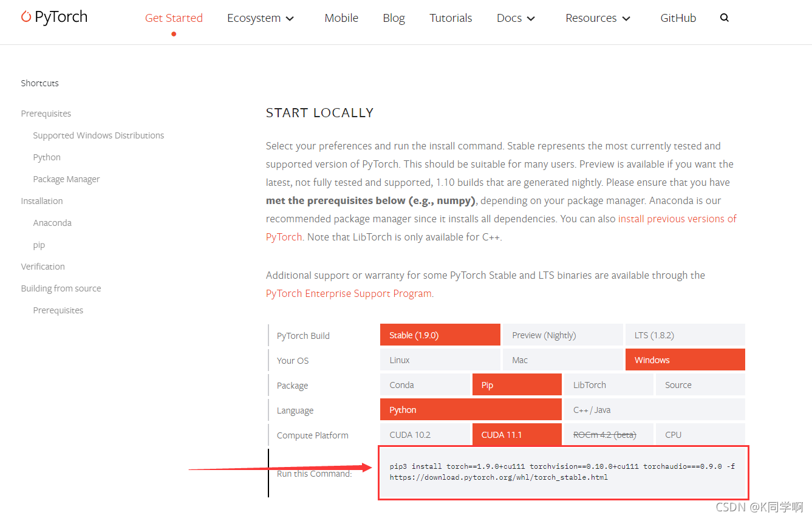The image size is (812, 518).
Task: Expand the Docs dropdown menu
Action: 516,18
